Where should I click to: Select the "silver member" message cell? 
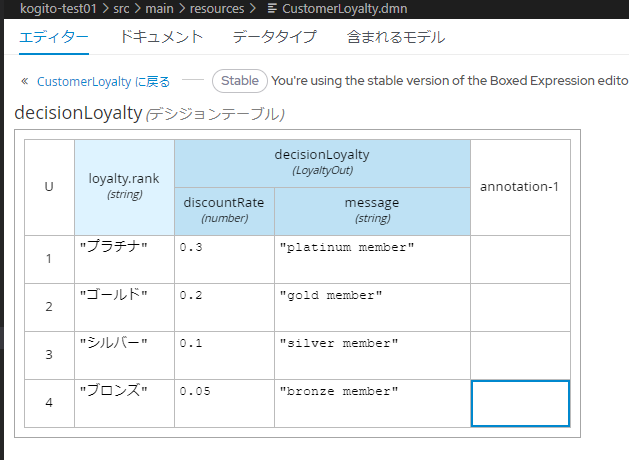(372, 355)
